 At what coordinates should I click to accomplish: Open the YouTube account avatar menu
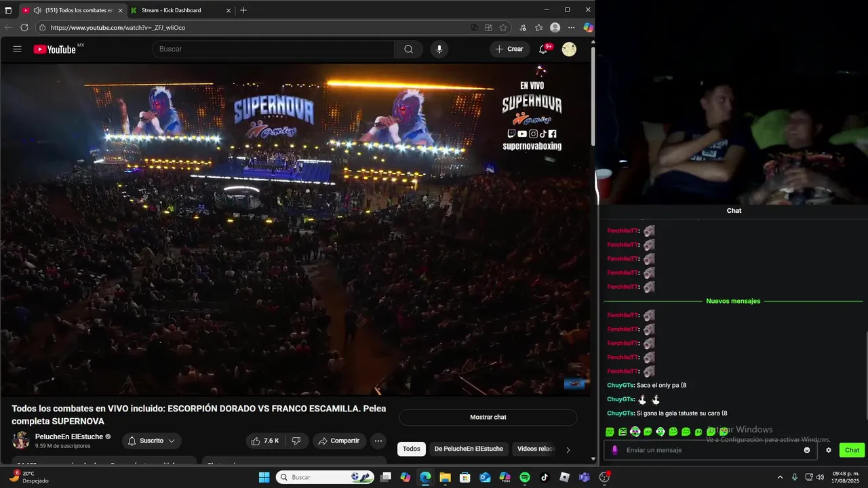click(569, 49)
